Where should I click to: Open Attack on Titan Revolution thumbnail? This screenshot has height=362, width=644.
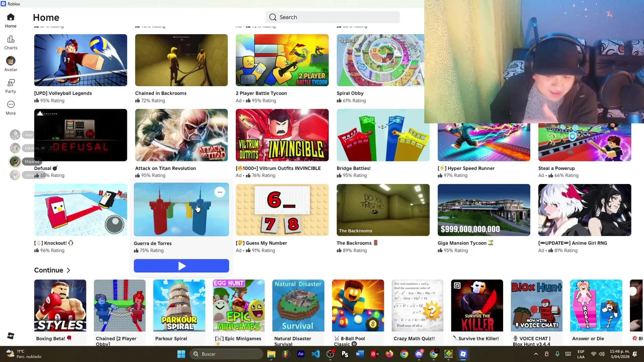pos(181,135)
